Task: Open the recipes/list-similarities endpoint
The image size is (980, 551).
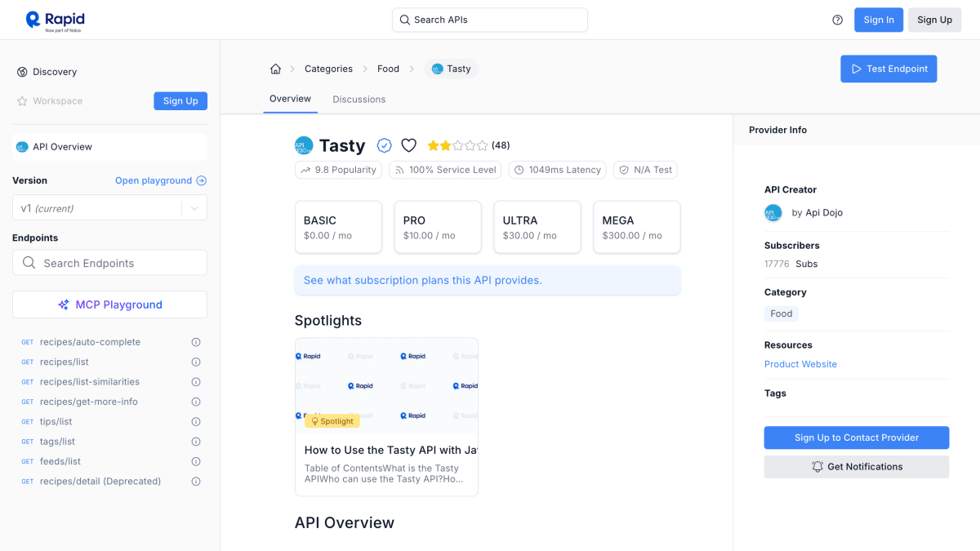Action: click(x=90, y=382)
